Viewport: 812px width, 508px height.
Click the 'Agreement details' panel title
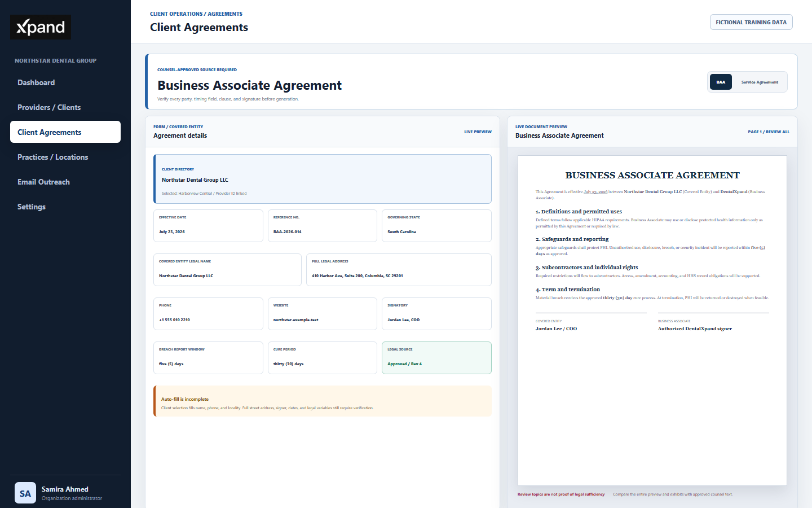pyautogui.click(x=180, y=135)
